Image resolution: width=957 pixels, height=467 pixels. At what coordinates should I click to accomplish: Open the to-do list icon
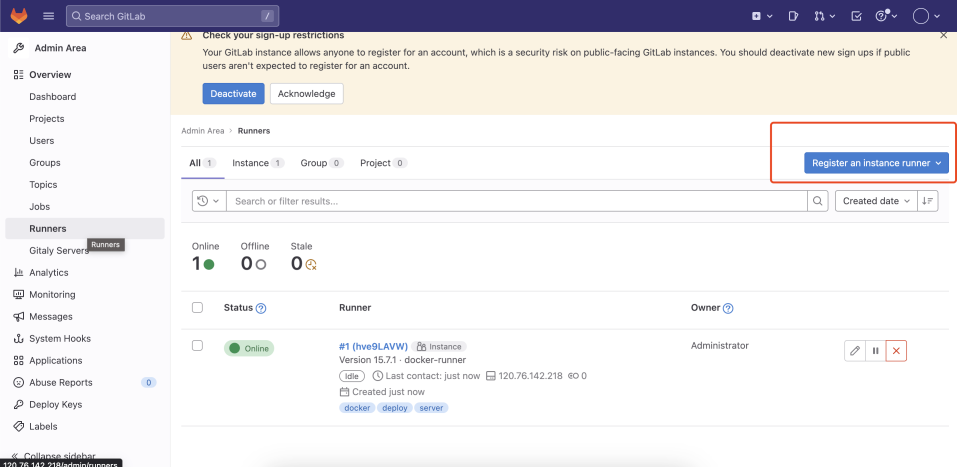(856, 16)
